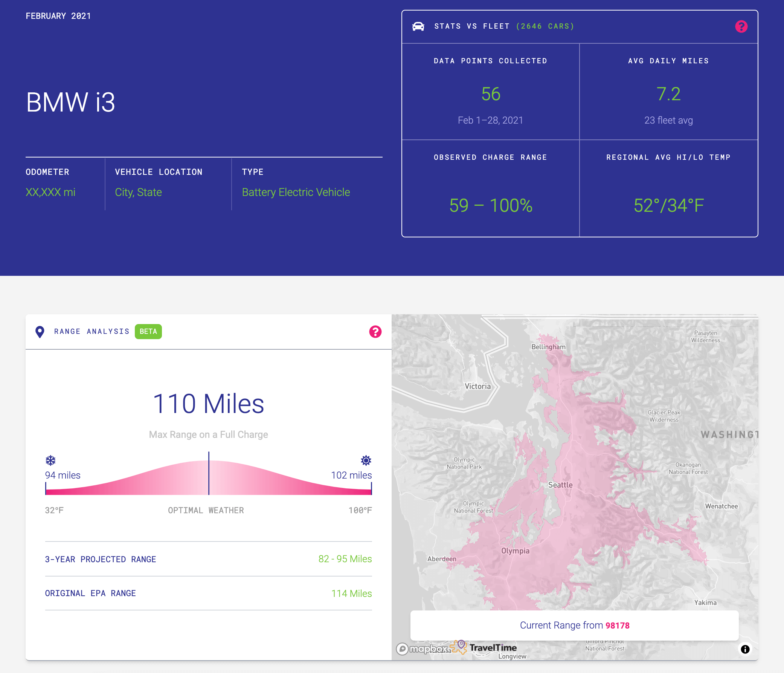This screenshot has height=673, width=784.
Task: Click OPTIMAL WEATHER axis label
Action: (206, 511)
